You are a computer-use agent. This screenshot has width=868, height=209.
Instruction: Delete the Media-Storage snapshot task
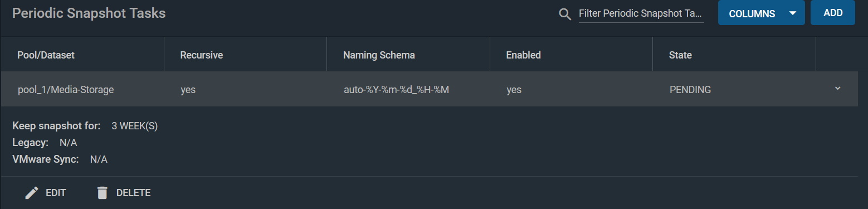(124, 193)
